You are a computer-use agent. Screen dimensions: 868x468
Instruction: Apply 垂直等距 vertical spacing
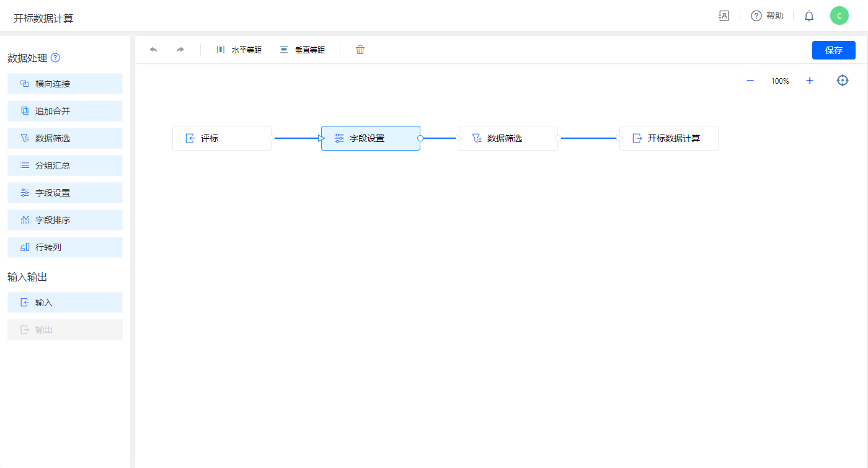click(x=302, y=50)
